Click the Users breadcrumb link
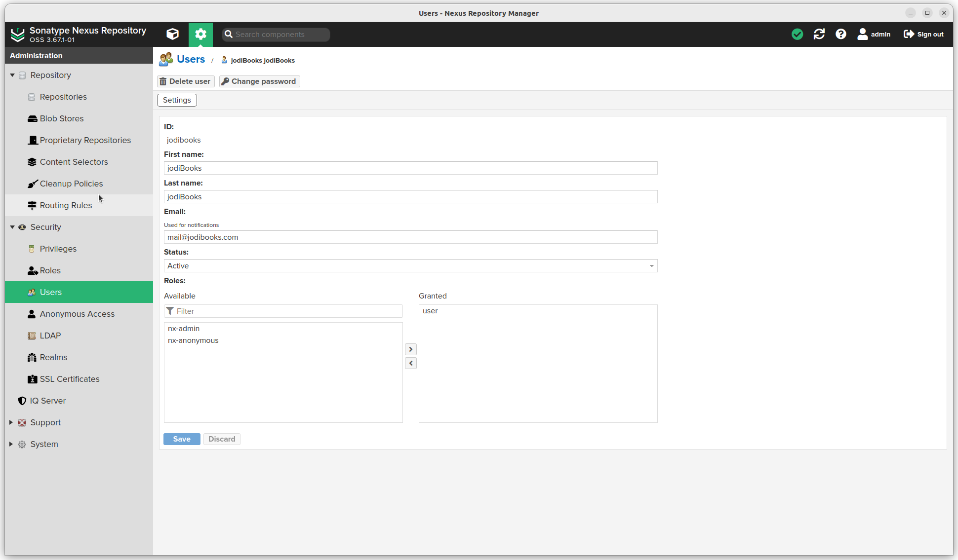 coord(191,59)
